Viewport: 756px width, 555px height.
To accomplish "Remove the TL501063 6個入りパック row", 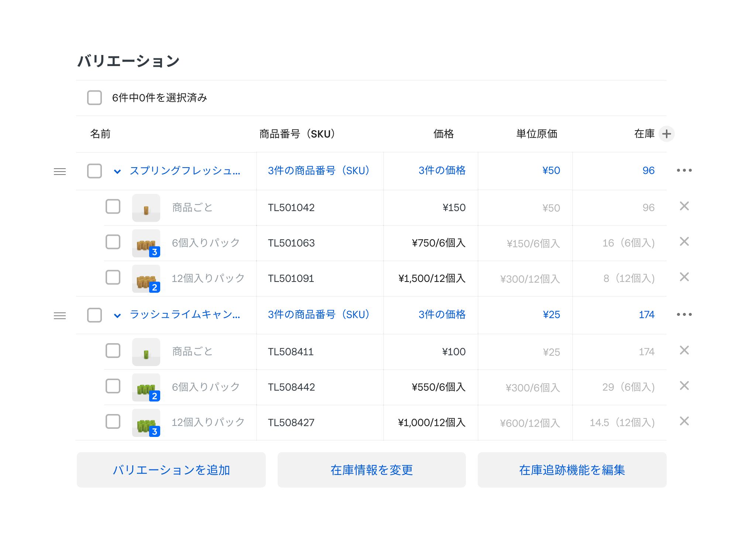I will (684, 242).
